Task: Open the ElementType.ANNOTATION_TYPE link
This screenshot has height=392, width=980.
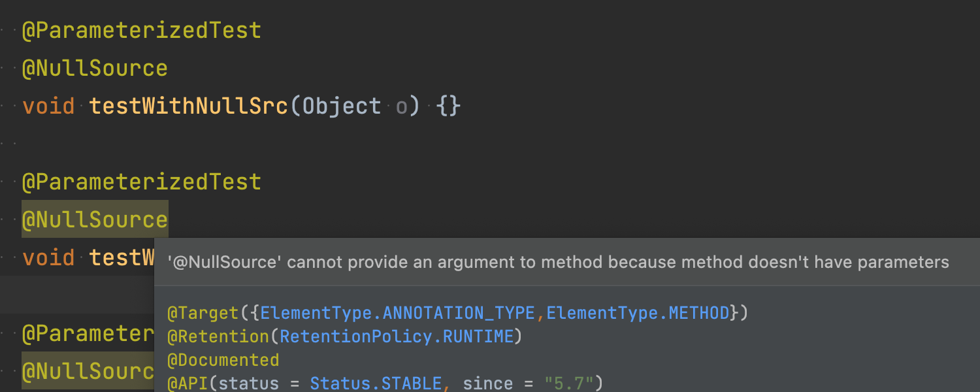Action: 397,314
